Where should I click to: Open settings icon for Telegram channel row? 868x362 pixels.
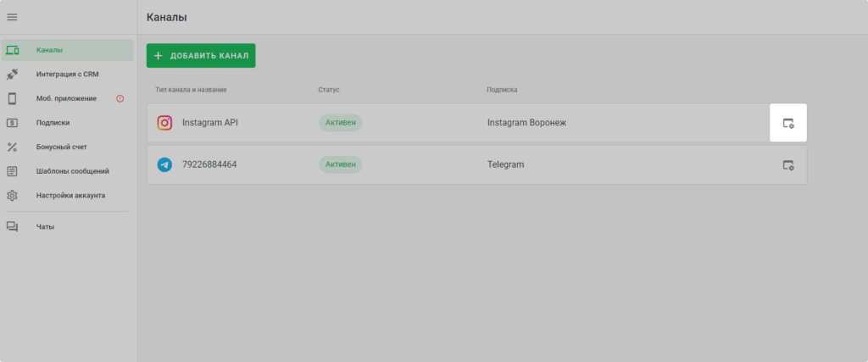[787, 164]
